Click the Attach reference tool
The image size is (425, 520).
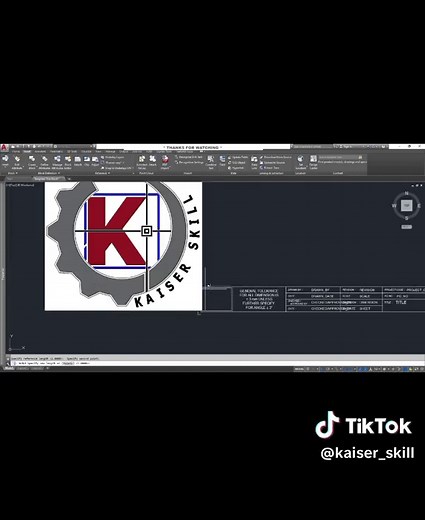point(78,161)
